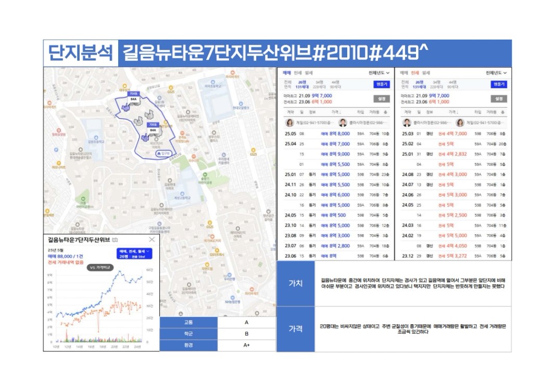The height and width of the screenshot is (392, 555).
Task: Click the 우리은행 bank marker
Action: [x=230, y=276]
